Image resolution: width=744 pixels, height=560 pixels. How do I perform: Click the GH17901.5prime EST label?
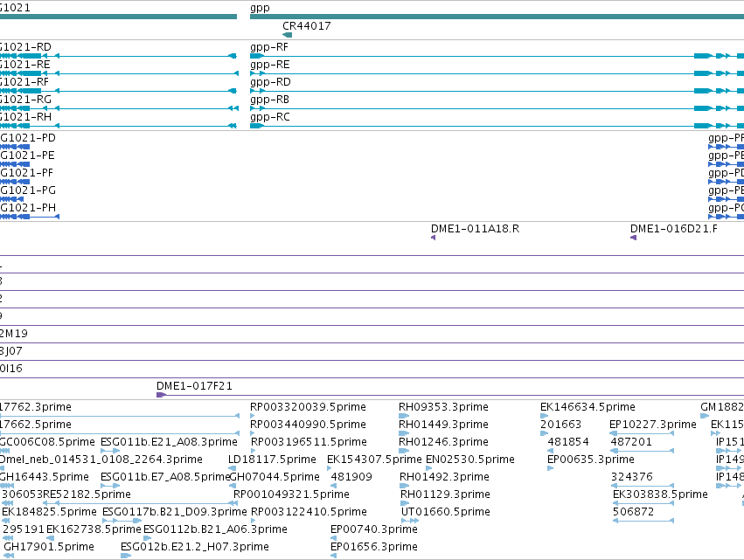pyautogui.click(x=49, y=547)
